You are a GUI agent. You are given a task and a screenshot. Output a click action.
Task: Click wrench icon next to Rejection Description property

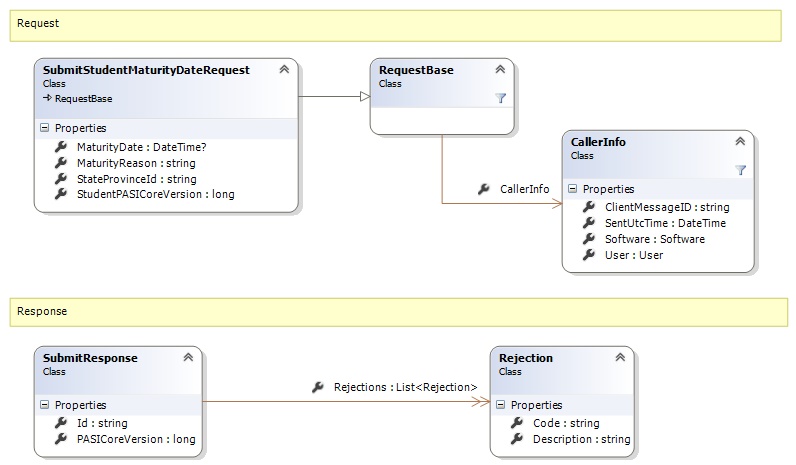pos(517,439)
